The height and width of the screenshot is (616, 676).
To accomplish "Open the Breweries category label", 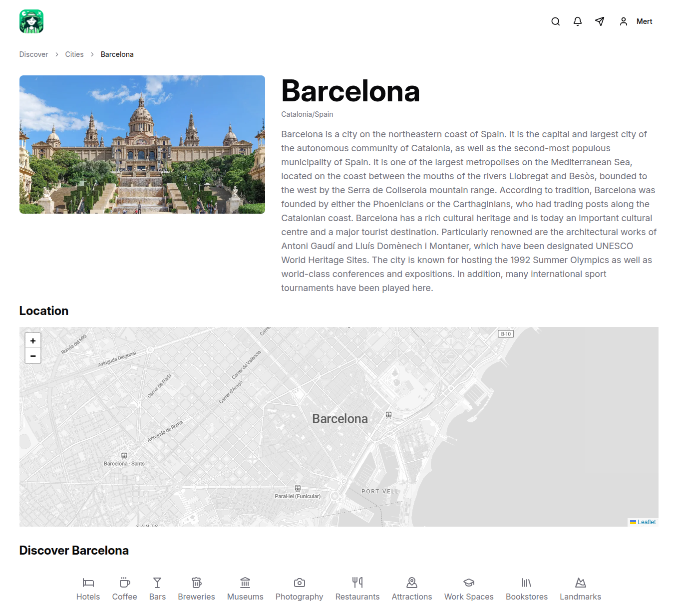I will tap(197, 597).
